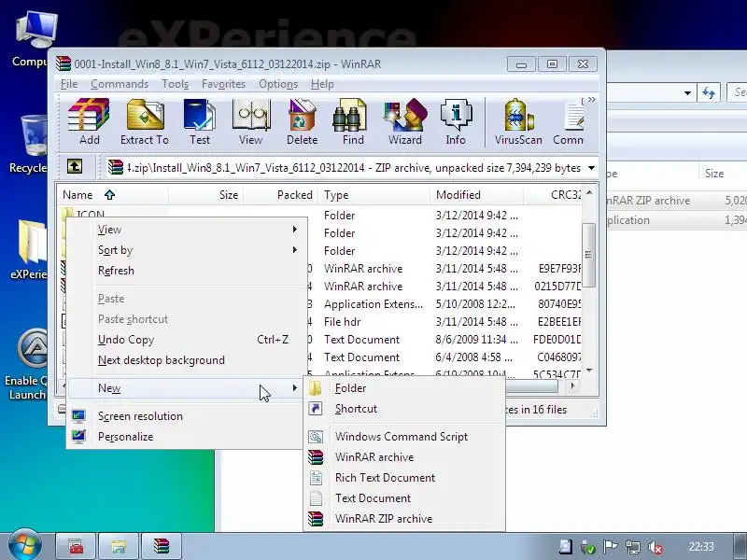This screenshot has width=747, height=560.
Task: Click the WinRAR taskbar button
Action: [x=162, y=546]
